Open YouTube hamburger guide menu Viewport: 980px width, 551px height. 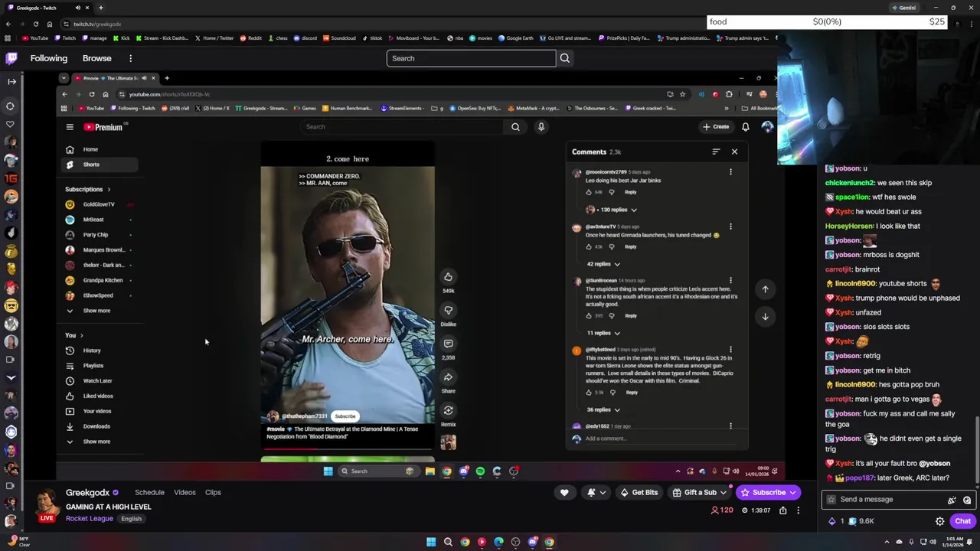(x=70, y=127)
